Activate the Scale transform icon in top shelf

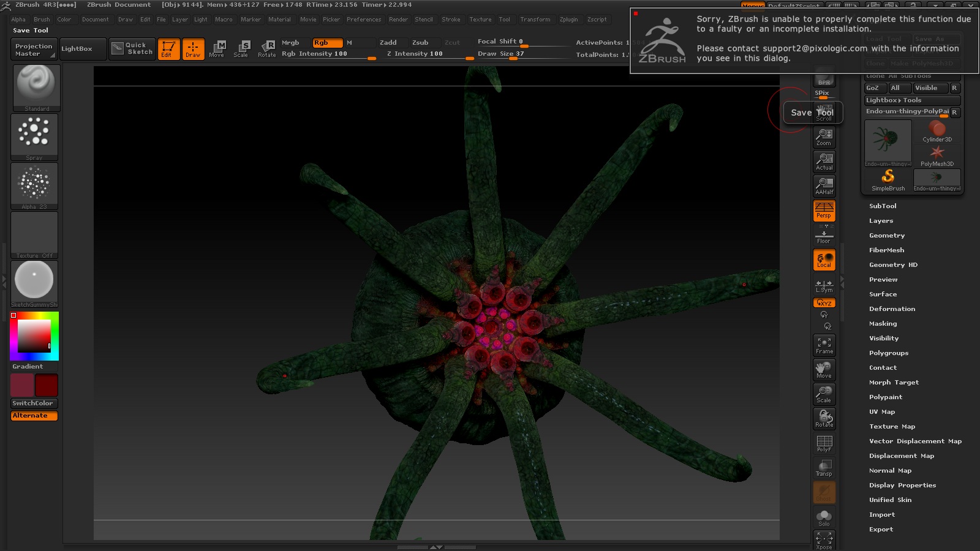point(242,49)
